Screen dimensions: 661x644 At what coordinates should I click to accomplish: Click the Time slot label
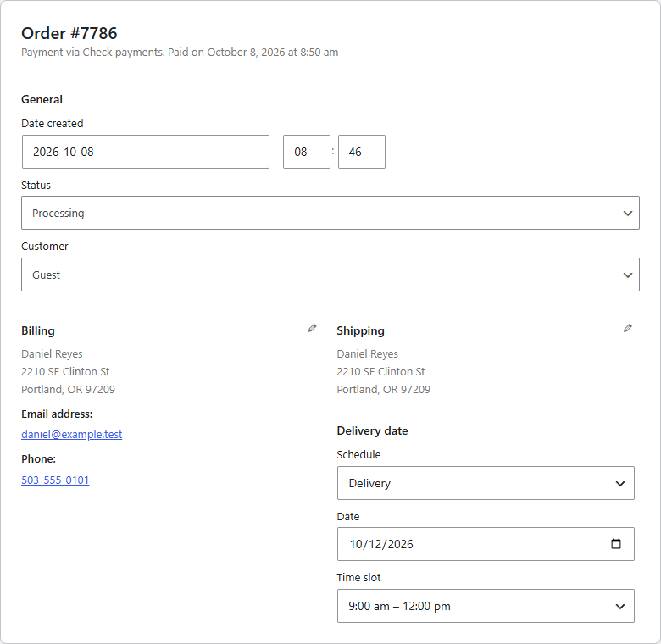click(x=358, y=577)
